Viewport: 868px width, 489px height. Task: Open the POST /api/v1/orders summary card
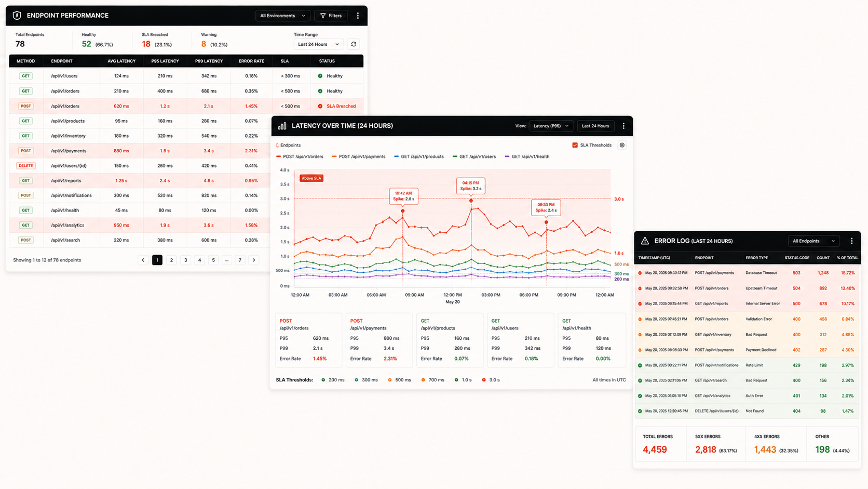(x=308, y=340)
